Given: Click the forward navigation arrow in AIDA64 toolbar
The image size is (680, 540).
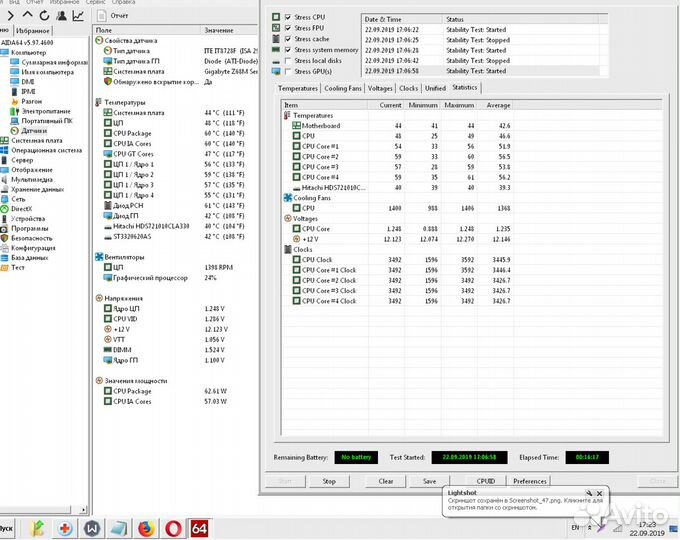Looking at the screenshot, I should pyautogui.click(x=10, y=16).
